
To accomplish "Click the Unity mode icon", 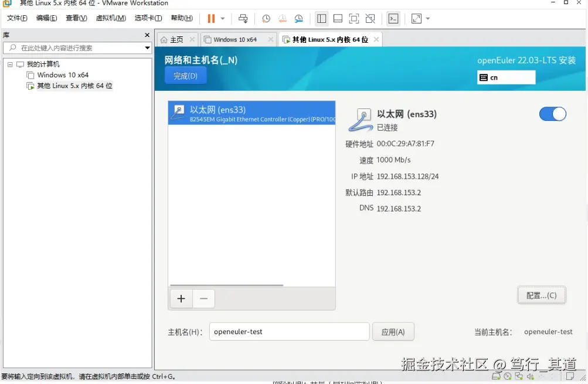I will tap(370, 18).
